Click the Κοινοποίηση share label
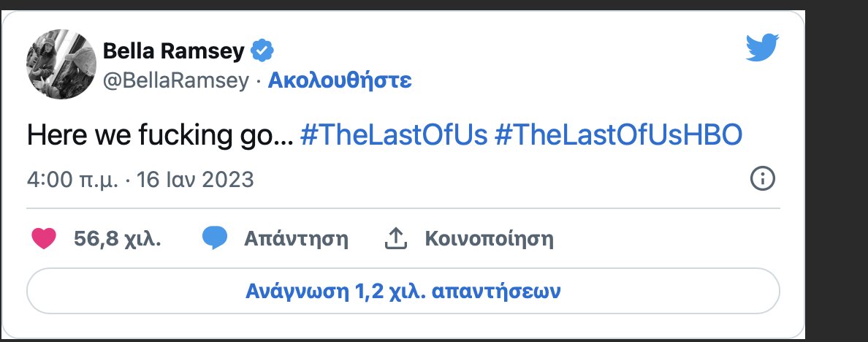The height and width of the screenshot is (342, 868). pyautogui.click(x=489, y=238)
